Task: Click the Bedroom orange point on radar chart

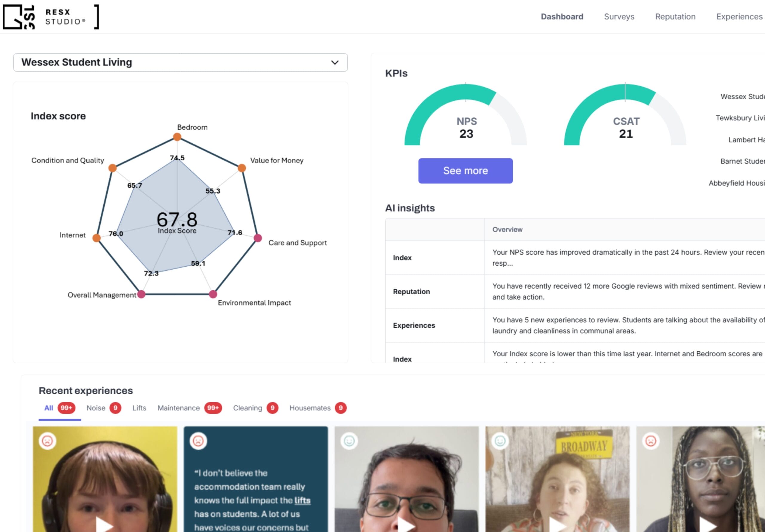Action: point(177,137)
